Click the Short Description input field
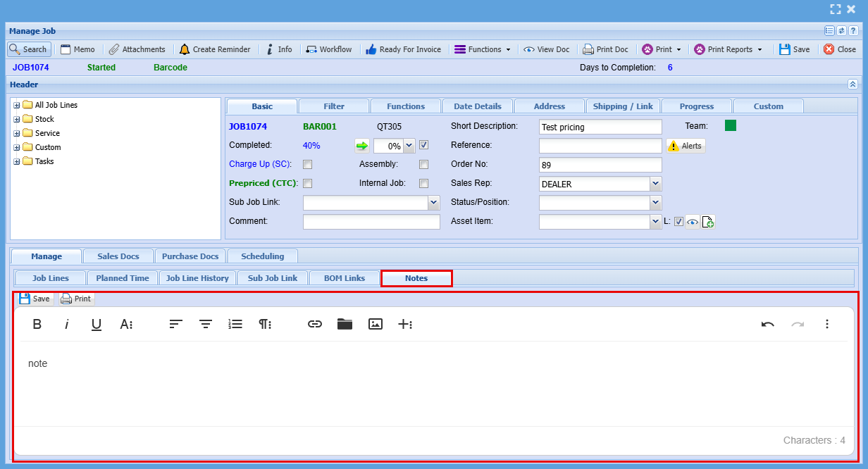Viewport: 868px width, 469px height. 600,127
